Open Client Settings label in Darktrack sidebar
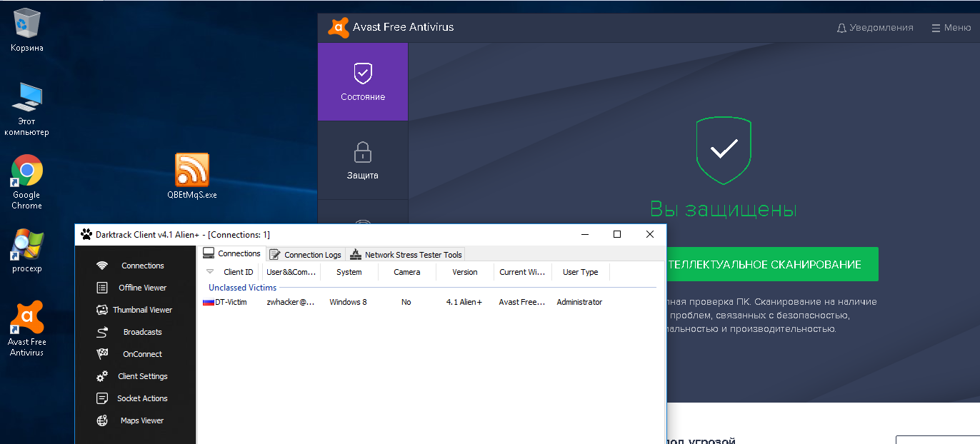The height and width of the screenshot is (444, 980). (x=142, y=376)
